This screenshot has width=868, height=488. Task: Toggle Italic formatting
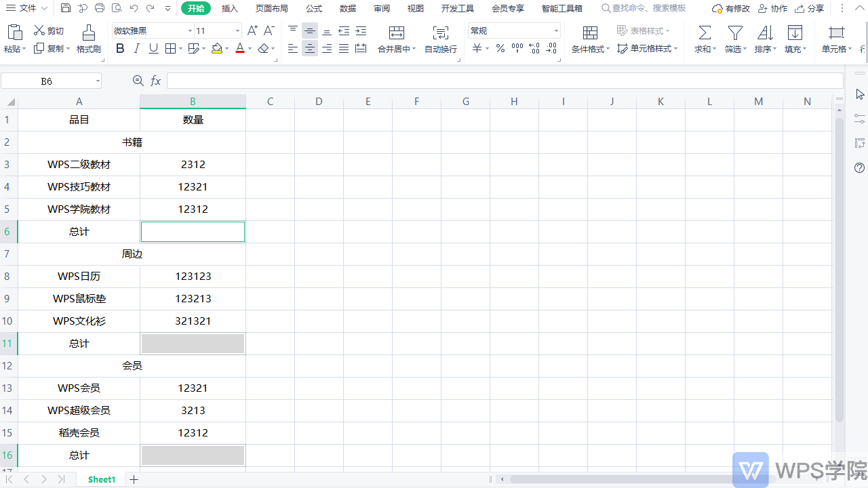pyautogui.click(x=136, y=48)
